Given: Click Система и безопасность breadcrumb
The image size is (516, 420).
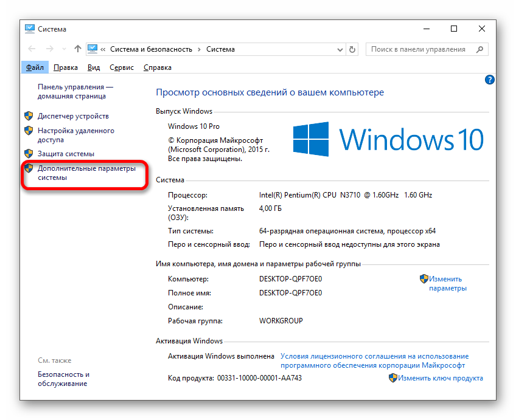Looking at the screenshot, I should pyautogui.click(x=151, y=49).
